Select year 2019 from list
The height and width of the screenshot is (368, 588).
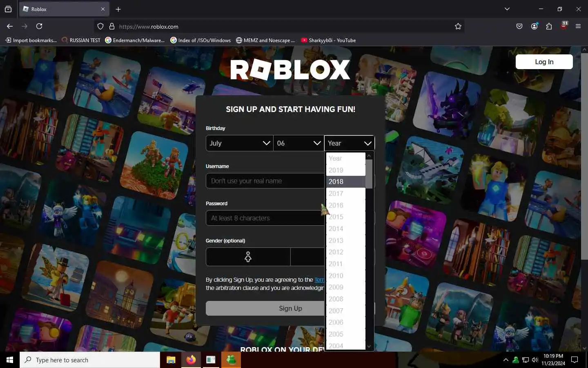click(x=345, y=170)
